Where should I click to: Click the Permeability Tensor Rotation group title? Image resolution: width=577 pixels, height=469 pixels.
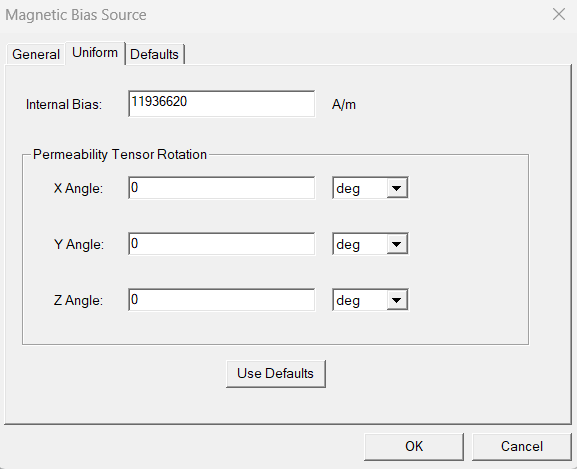click(120, 154)
